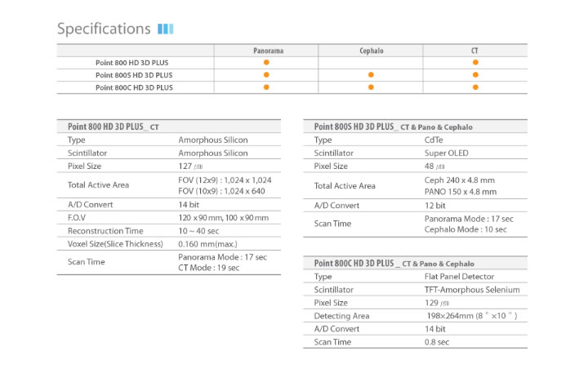Screen dimensions: 588x382
Task: Click the 'Reconstruction Time' label
Action: (105, 231)
